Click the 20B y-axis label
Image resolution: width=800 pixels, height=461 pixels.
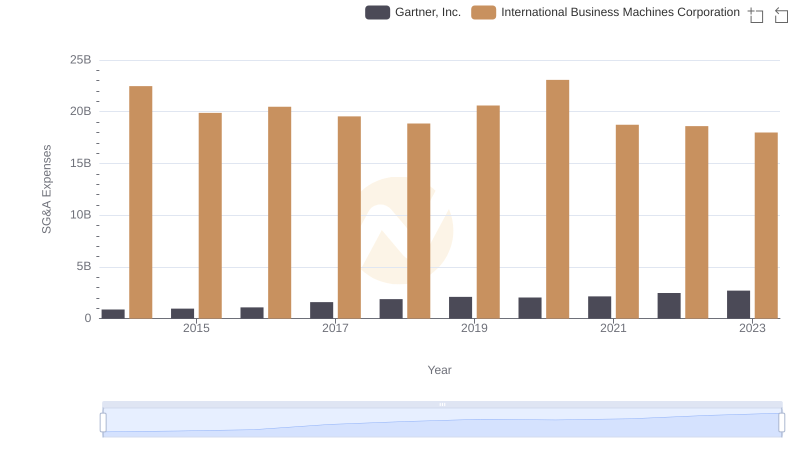[81, 111]
